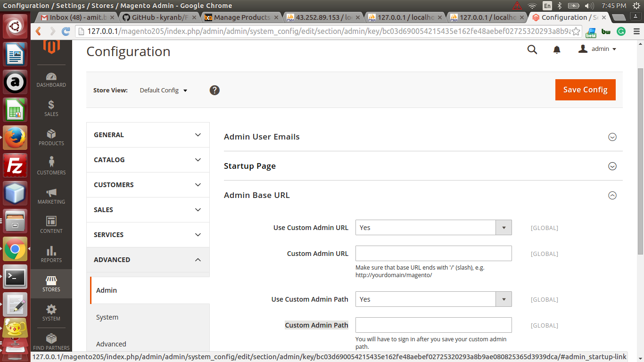
Task: Close the Manage Products browser tab
Action: [276, 17]
